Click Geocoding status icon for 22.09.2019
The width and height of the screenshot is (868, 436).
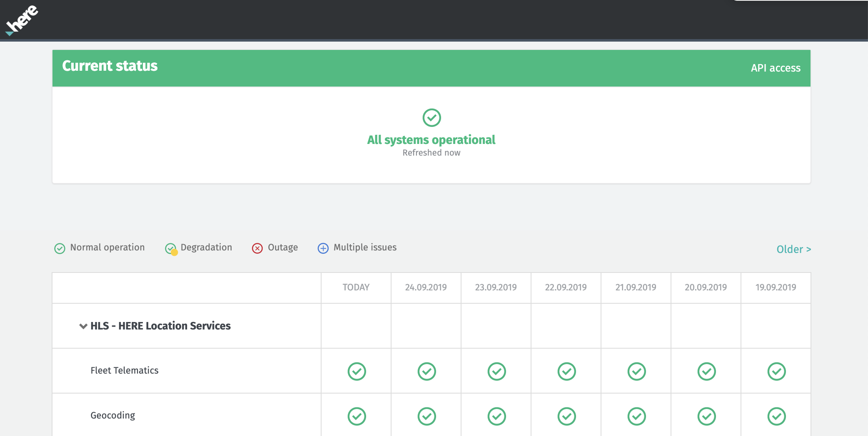(566, 416)
